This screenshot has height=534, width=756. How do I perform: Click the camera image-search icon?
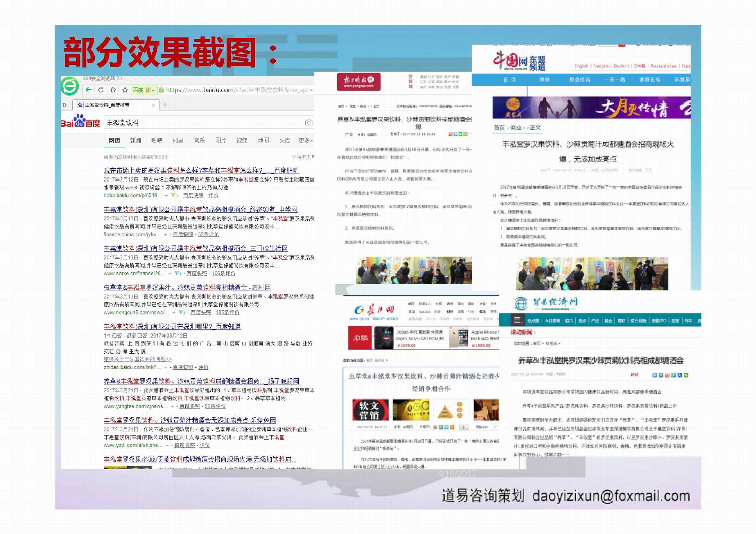pos(309,123)
